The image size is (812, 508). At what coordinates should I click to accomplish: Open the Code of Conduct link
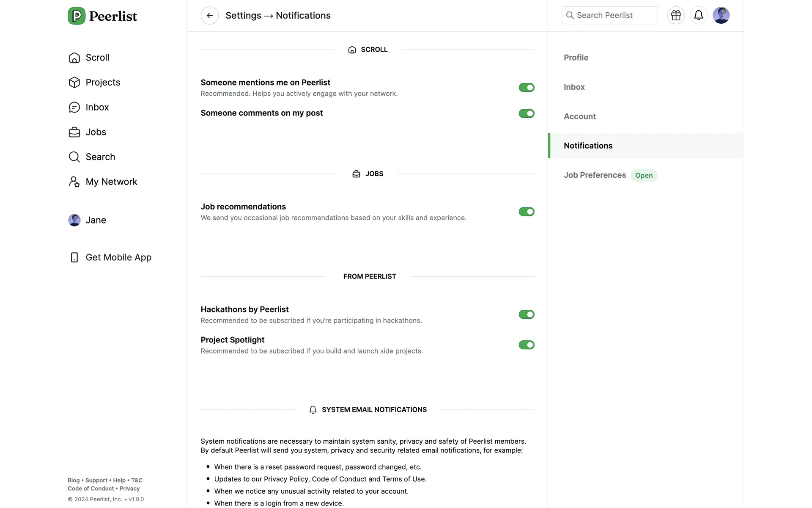point(91,489)
